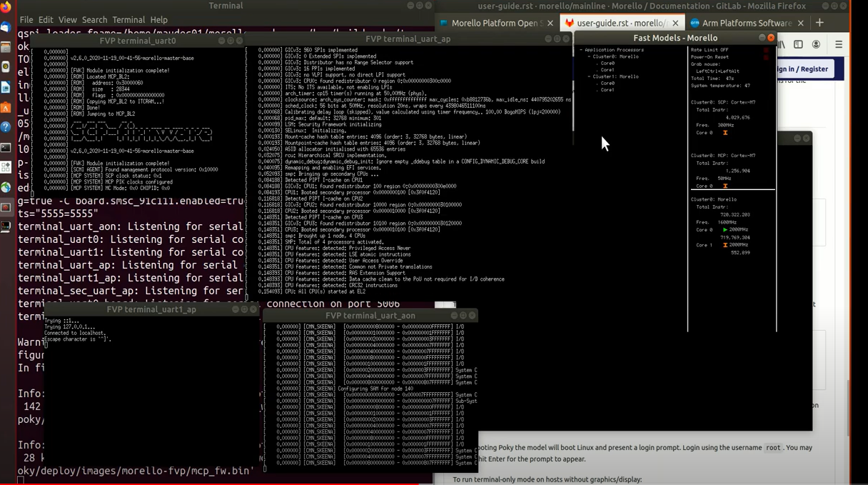Select Core1 under Cluster1 in Fast Models
Image resolution: width=868 pixels, height=485 pixels.
click(607, 90)
